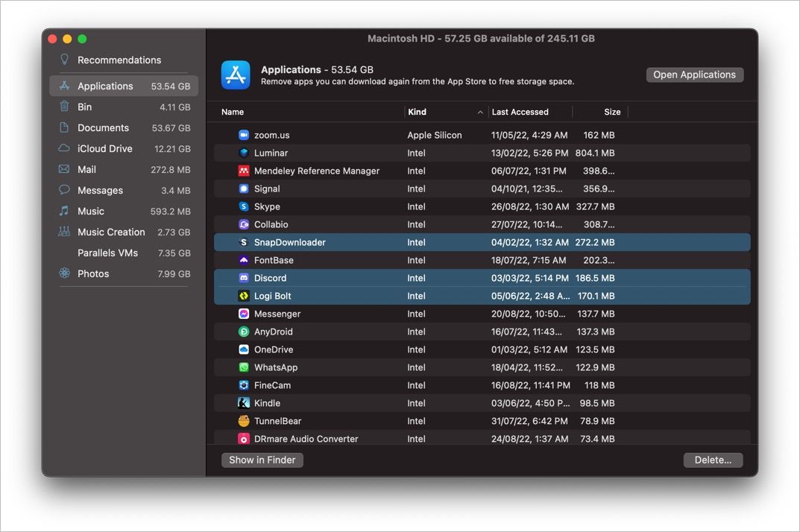The image size is (800, 532).
Task: Open the Music Creation category
Action: (x=111, y=232)
